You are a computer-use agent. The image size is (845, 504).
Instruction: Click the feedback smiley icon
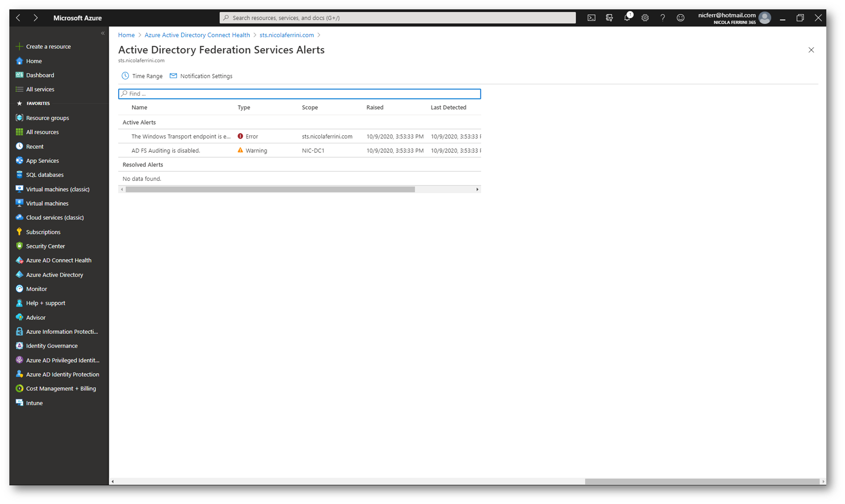680,18
